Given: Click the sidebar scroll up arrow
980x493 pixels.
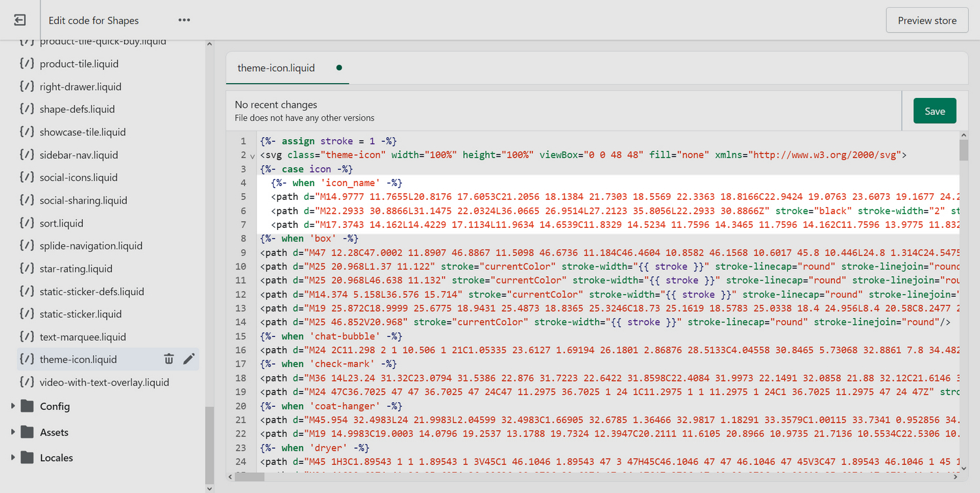Looking at the screenshot, I should 209,44.
